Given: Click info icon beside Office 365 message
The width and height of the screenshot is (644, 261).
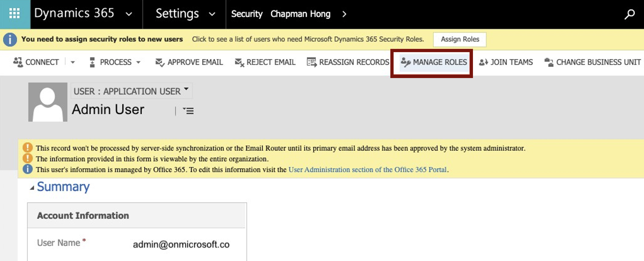Looking at the screenshot, I should [x=28, y=169].
